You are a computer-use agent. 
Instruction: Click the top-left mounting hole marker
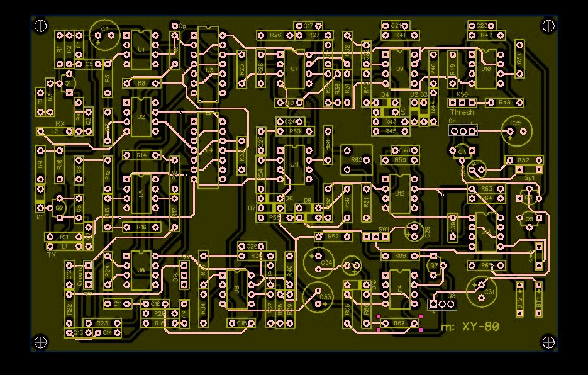point(41,26)
